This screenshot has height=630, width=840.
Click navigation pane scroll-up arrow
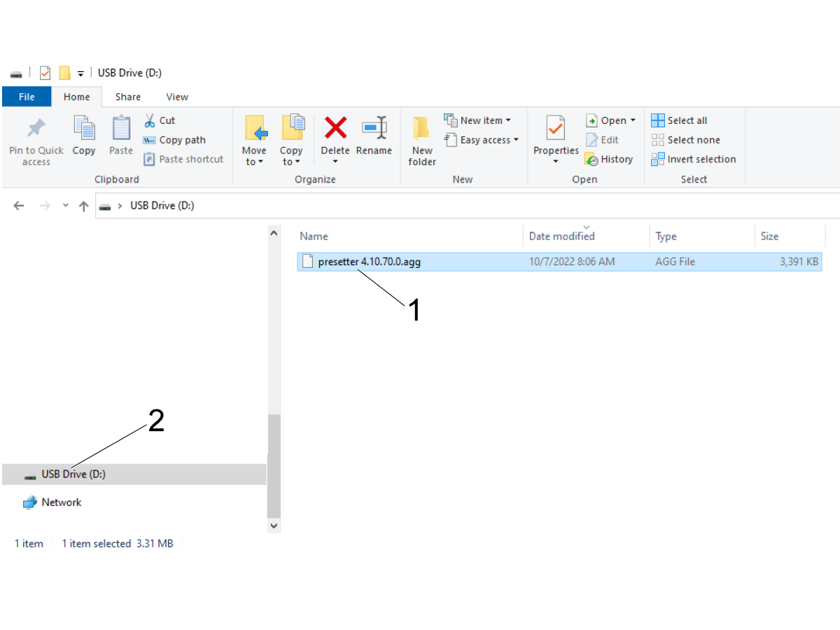(274, 233)
